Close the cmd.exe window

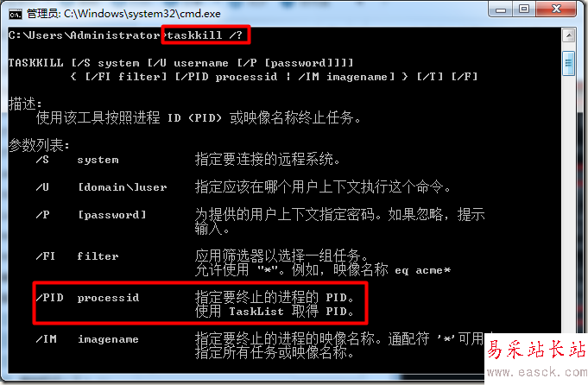click(557, 9)
